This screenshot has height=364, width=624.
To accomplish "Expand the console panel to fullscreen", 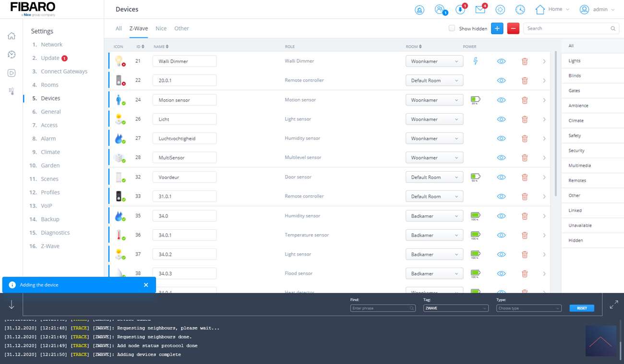I will pos(613,305).
